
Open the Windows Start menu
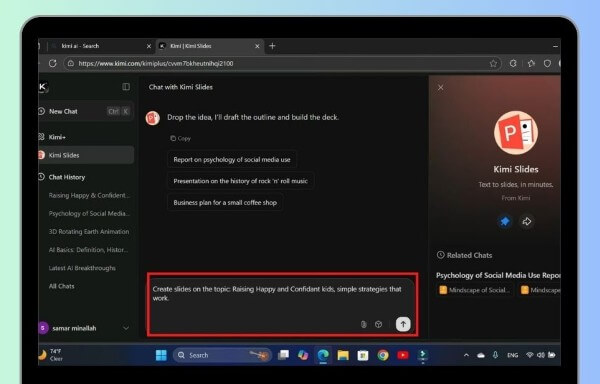(x=161, y=355)
